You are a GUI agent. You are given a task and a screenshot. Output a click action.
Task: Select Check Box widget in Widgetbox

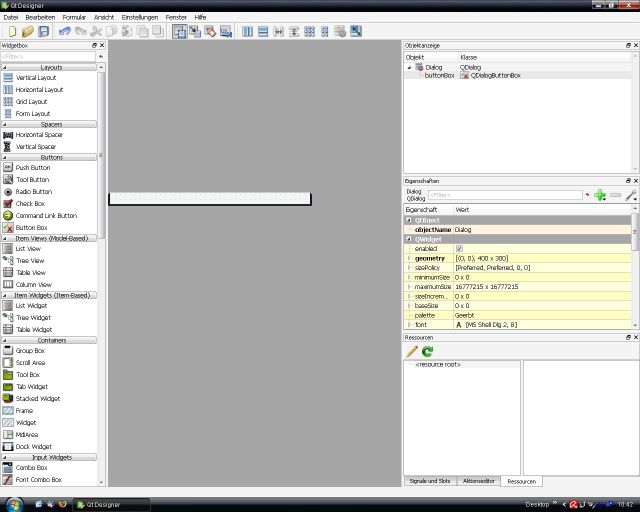pos(30,203)
